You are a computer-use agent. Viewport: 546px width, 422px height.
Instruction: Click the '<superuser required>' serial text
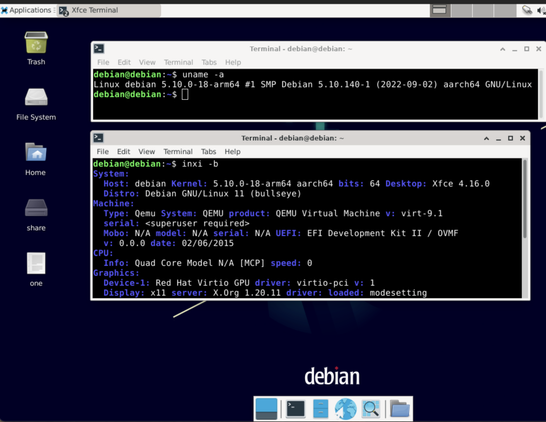(197, 223)
